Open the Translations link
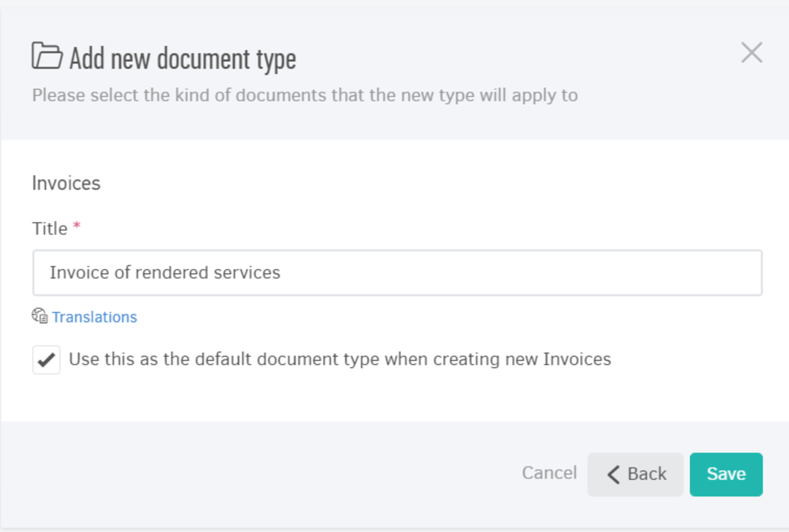Image resolution: width=789 pixels, height=532 pixels. coord(94,317)
